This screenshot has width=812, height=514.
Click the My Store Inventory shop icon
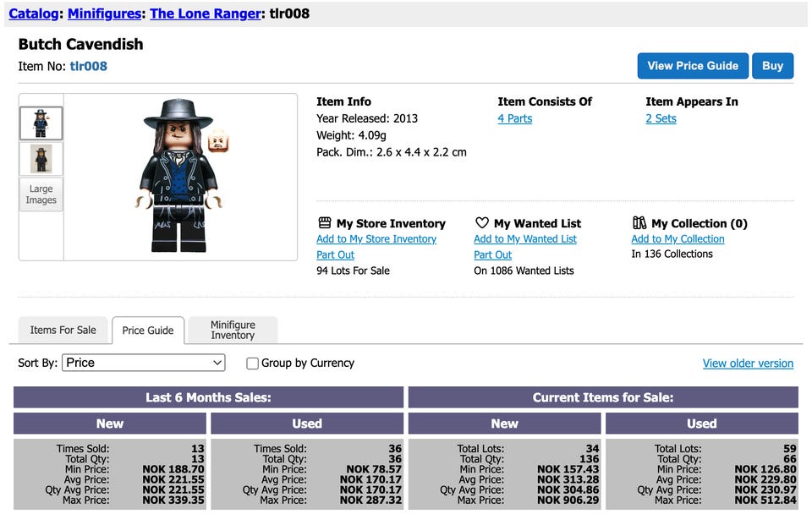pos(325,223)
